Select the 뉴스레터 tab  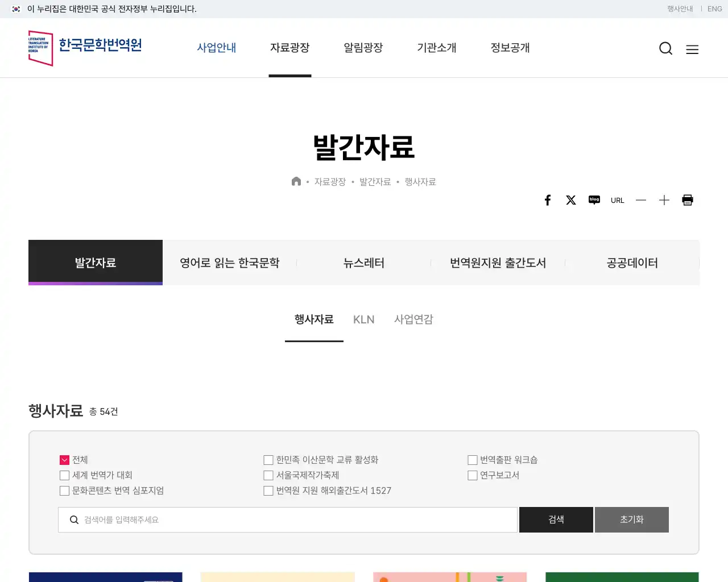click(x=364, y=263)
